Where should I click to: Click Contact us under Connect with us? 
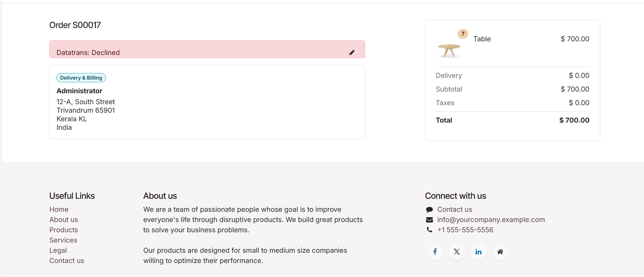point(454,209)
